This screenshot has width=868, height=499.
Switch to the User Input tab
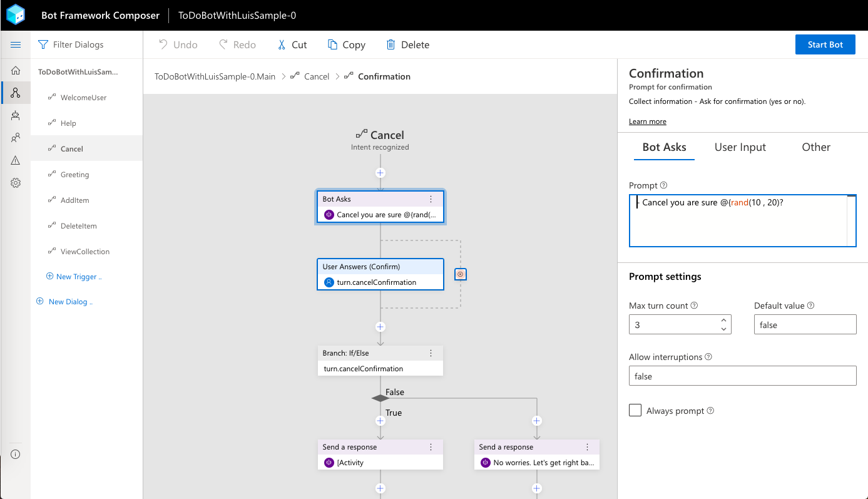740,147
